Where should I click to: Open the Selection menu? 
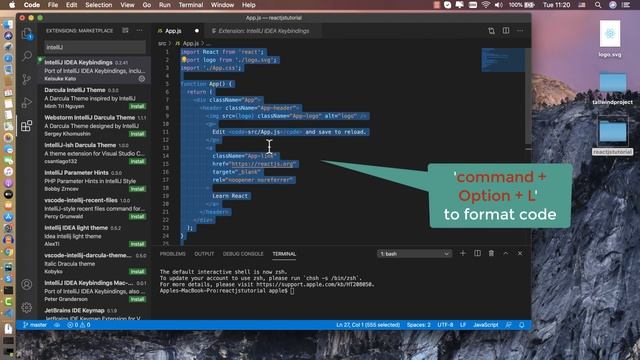[98, 5]
